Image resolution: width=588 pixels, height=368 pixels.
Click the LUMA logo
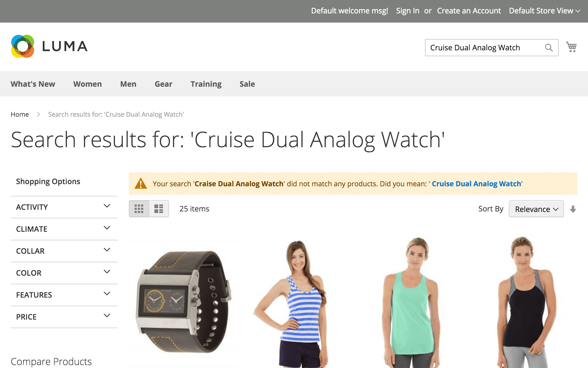pyautogui.click(x=49, y=46)
